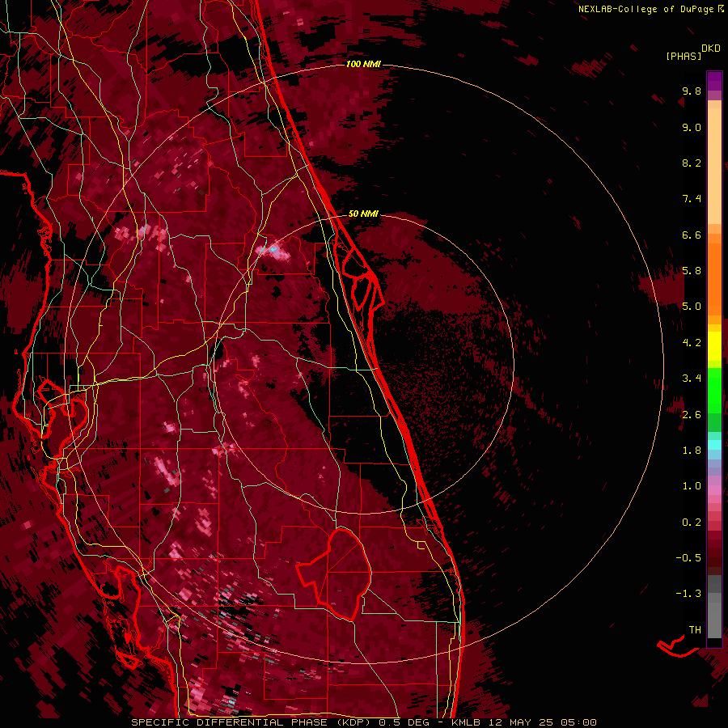The image size is (728, 728).
Task: Pick the purple top segment of the color bar
Action: pos(714,81)
